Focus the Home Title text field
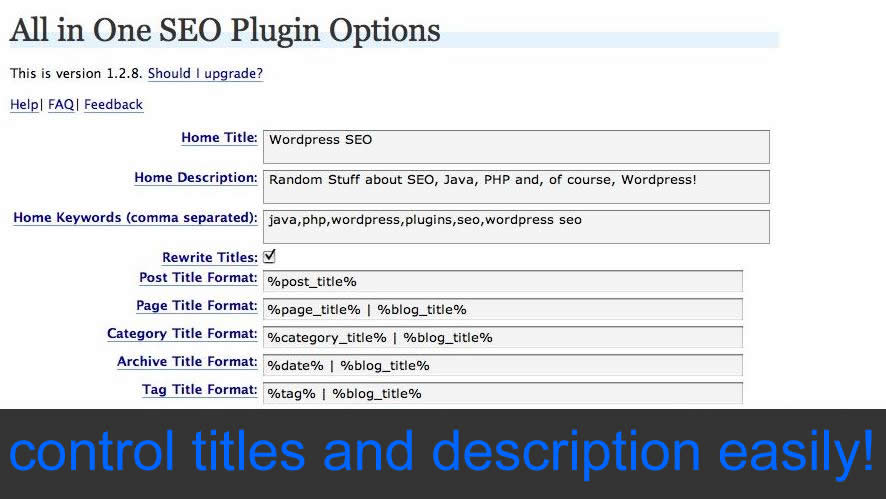The image size is (886, 499). pyautogui.click(x=516, y=146)
